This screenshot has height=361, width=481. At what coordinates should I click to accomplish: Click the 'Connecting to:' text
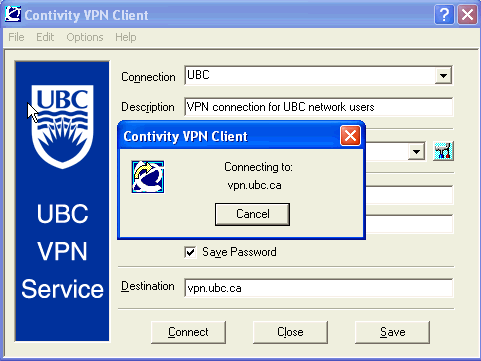[258, 167]
